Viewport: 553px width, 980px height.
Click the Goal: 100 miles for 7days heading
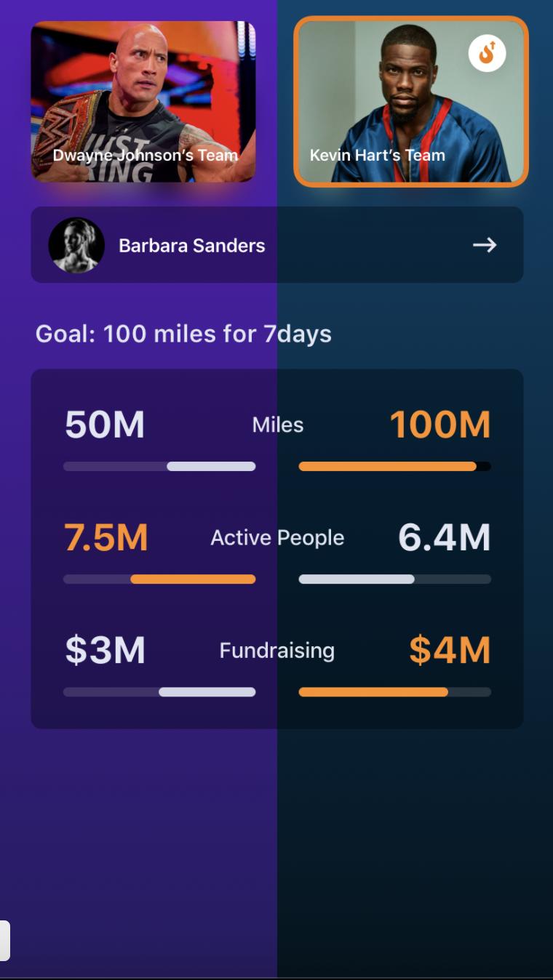click(x=183, y=334)
